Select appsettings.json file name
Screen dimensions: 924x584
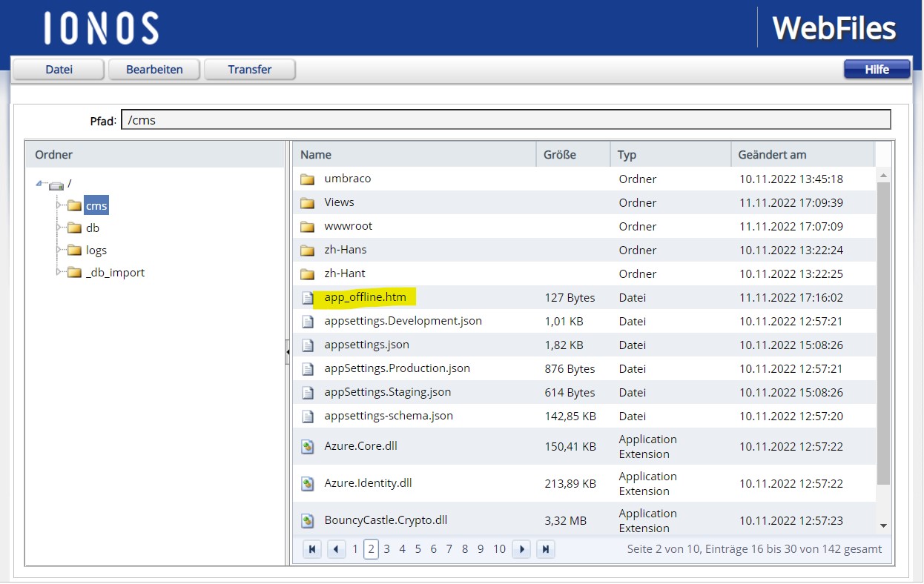click(366, 345)
